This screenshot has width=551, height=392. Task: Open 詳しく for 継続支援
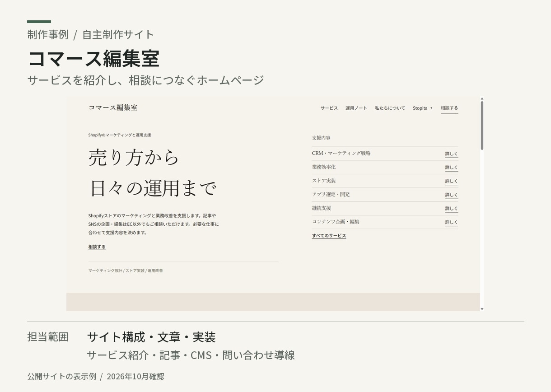point(451,208)
